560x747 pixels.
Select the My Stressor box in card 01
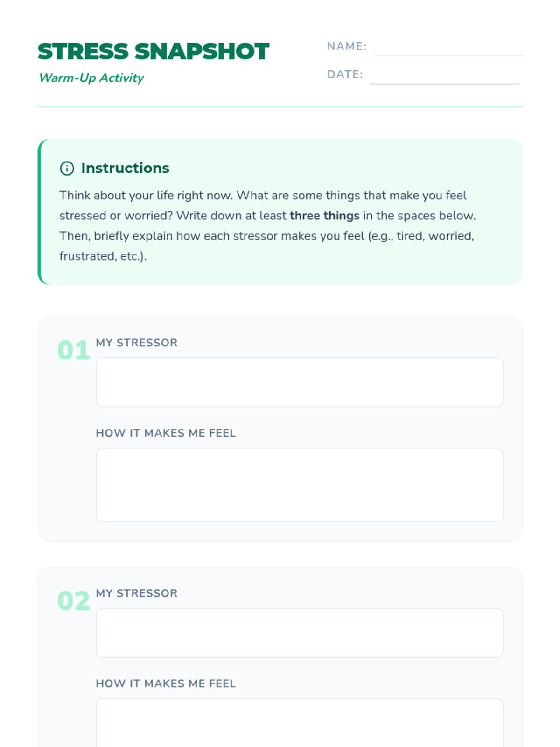point(300,382)
